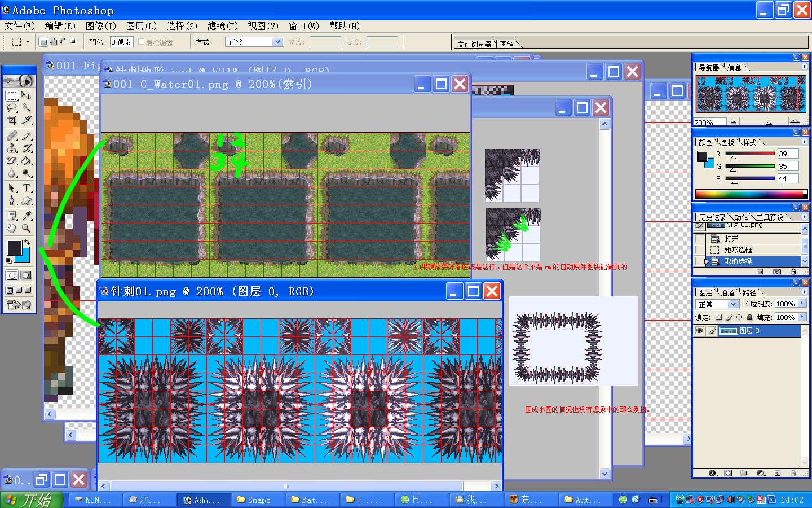Image resolution: width=812 pixels, height=508 pixels.
Task: Open the Layers panel flyout menu arrow
Action: point(804,292)
